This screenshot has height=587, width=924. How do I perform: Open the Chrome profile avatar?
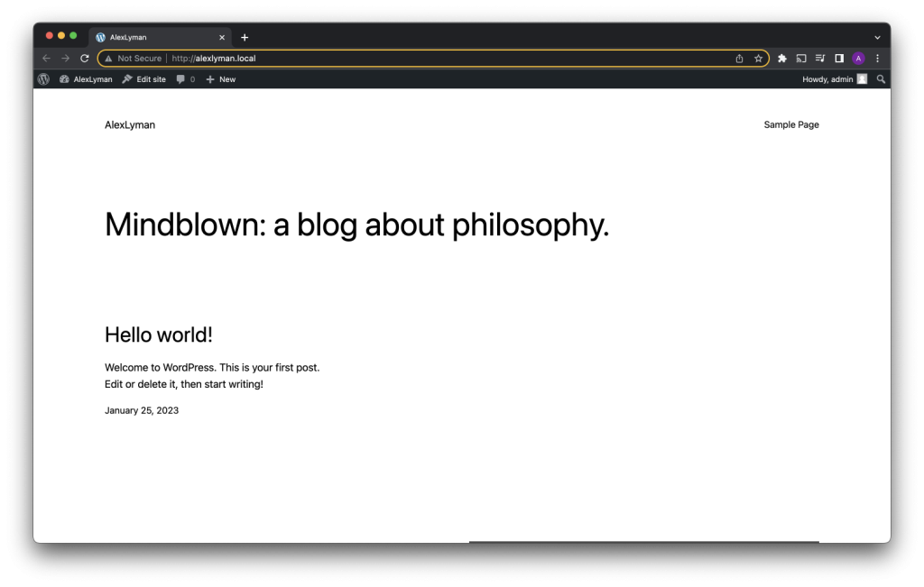click(858, 59)
